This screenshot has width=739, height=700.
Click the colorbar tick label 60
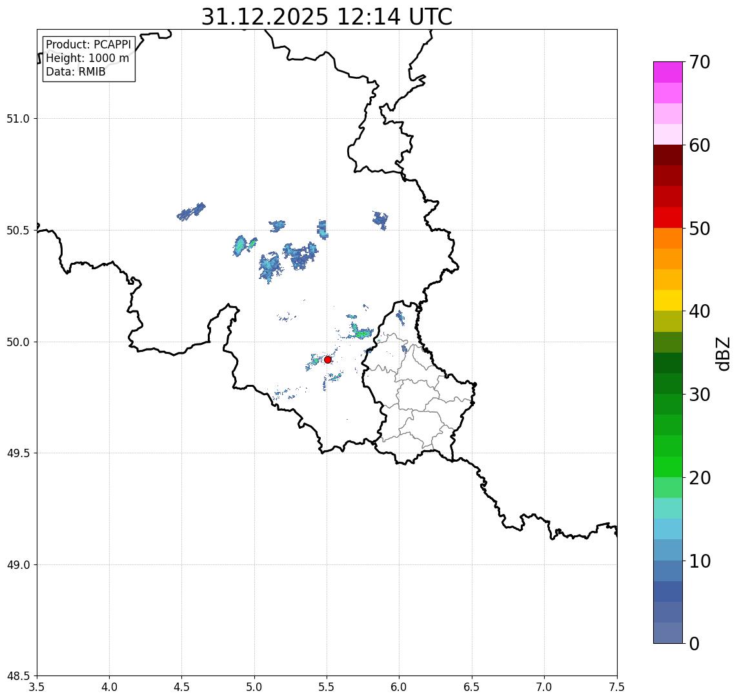[700, 146]
